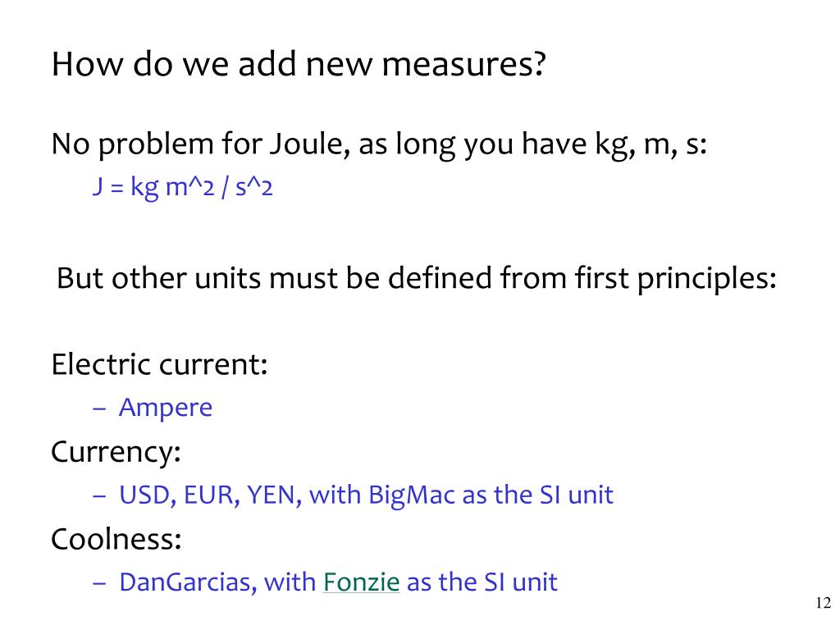This screenshot has width=840, height=630.
Task: Click slide number 12
Action: pyautogui.click(x=823, y=603)
